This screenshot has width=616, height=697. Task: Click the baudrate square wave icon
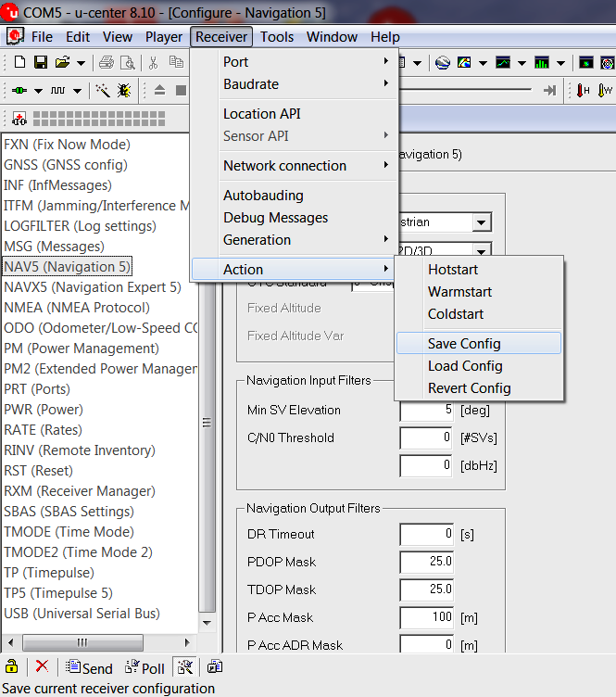tap(57, 91)
